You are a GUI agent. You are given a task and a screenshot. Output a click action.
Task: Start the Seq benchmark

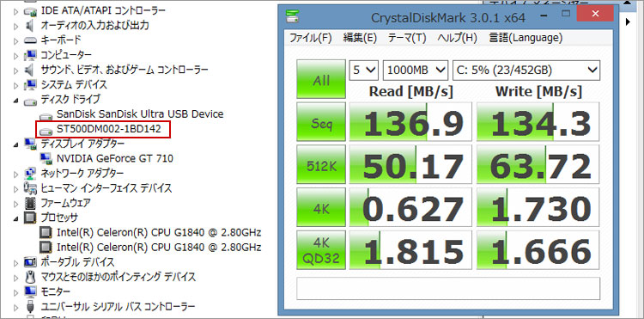(x=321, y=122)
